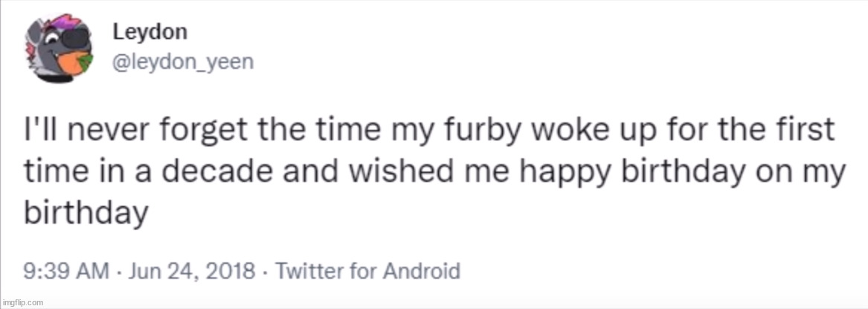The width and height of the screenshot is (868, 309).
Task: Click the display name Leydon
Action: click(x=150, y=33)
